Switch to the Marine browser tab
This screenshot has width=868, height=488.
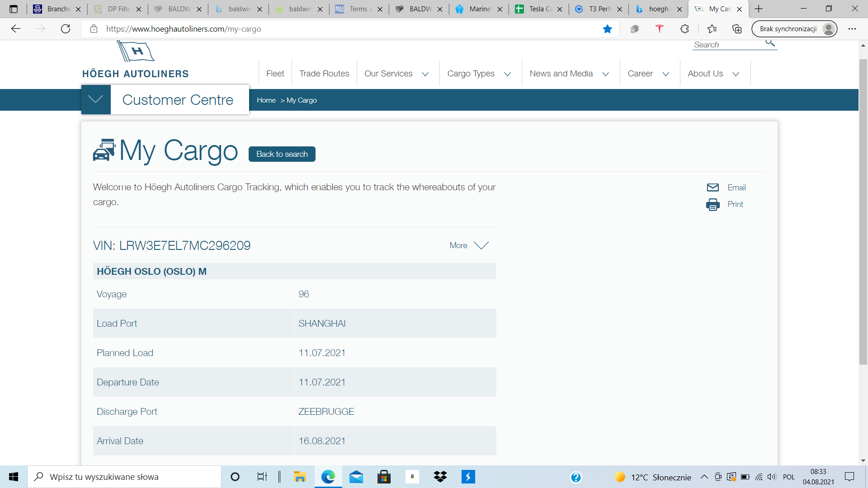478,9
